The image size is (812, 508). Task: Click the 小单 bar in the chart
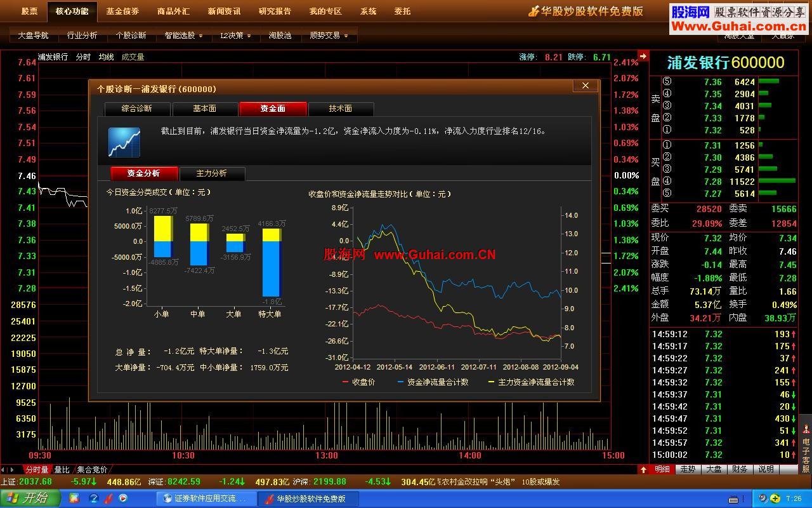tap(162, 237)
